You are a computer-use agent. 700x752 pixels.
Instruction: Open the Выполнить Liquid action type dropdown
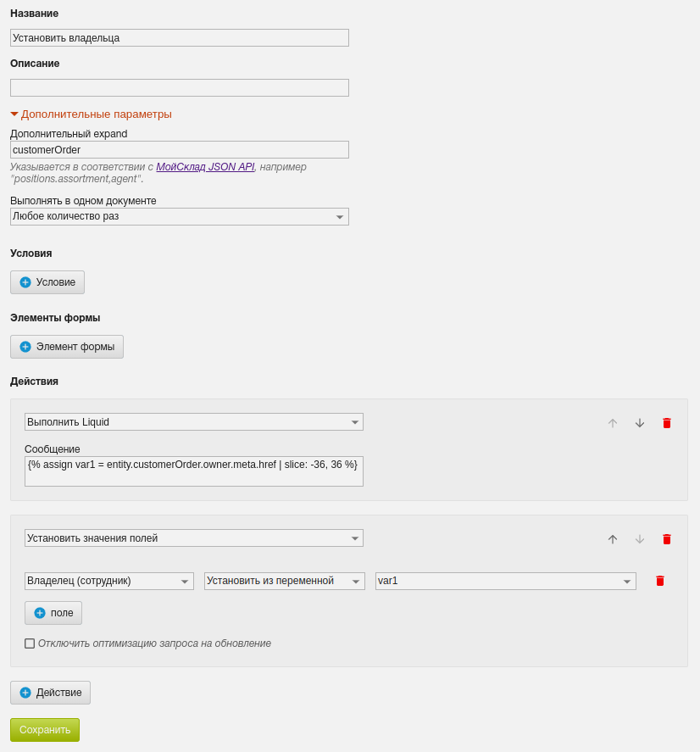click(x=194, y=422)
